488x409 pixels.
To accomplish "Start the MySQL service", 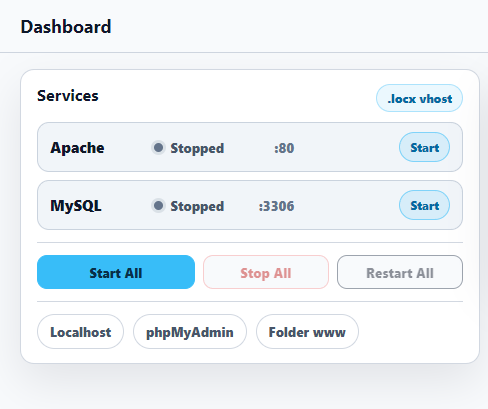I will click(x=424, y=205).
